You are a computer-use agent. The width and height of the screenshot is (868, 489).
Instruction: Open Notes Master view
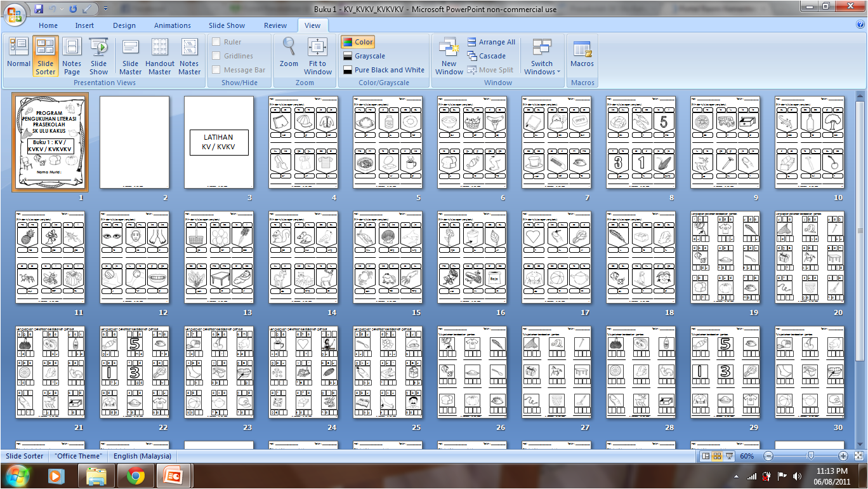click(x=189, y=56)
